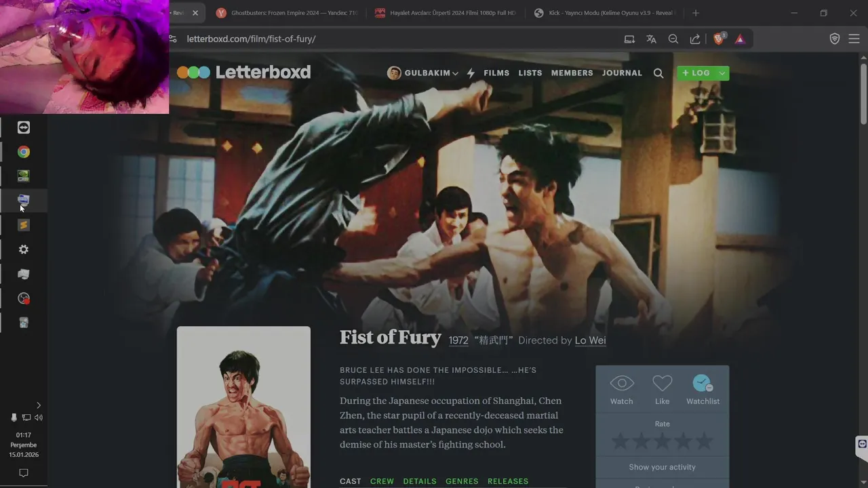Select the CAST tab

point(351,481)
